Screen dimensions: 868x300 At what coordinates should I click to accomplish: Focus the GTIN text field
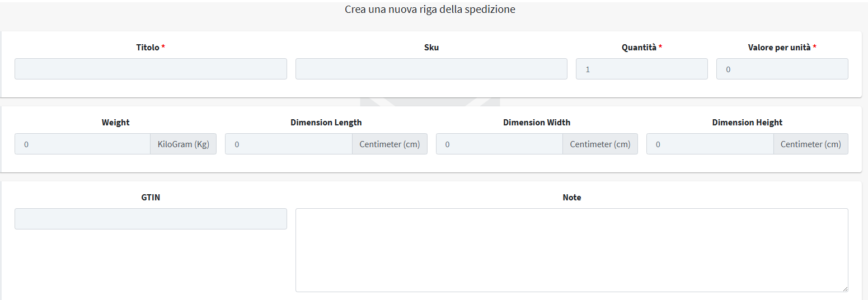pos(151,219)
